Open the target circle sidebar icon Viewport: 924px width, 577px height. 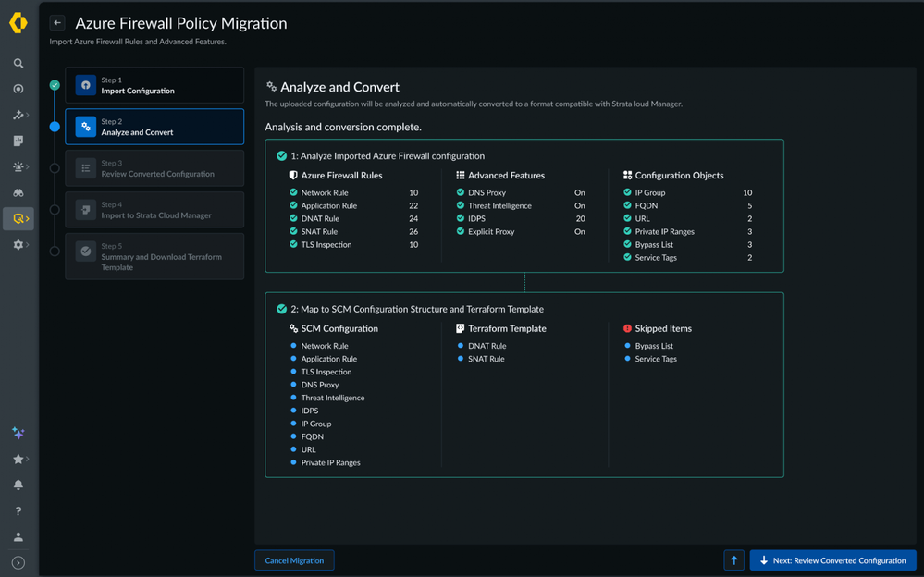[18, 89]
